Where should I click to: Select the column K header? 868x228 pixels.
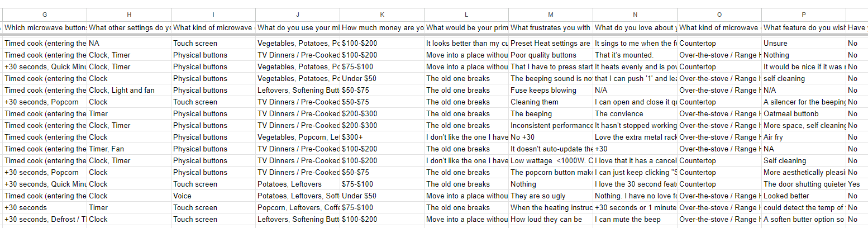point(382,15)
